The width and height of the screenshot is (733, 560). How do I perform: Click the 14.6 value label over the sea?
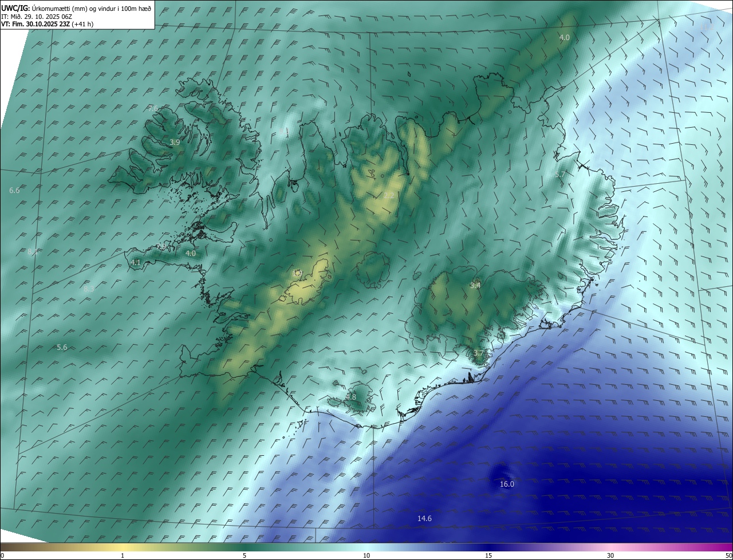pyautogui.click(x=424, y=518)
